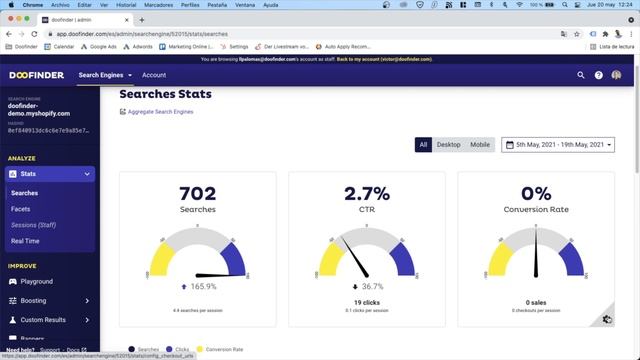640x360 pixels.
Task: Click the 0 sales text
Action: (536, 302)
